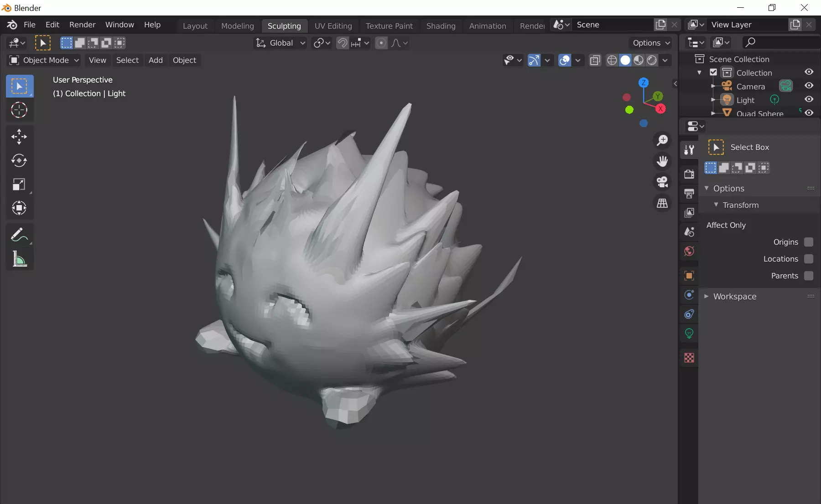The width and height of the screenshot is (821, 504).
Task: Open the Render properties tab
Action: click(689, 174)
